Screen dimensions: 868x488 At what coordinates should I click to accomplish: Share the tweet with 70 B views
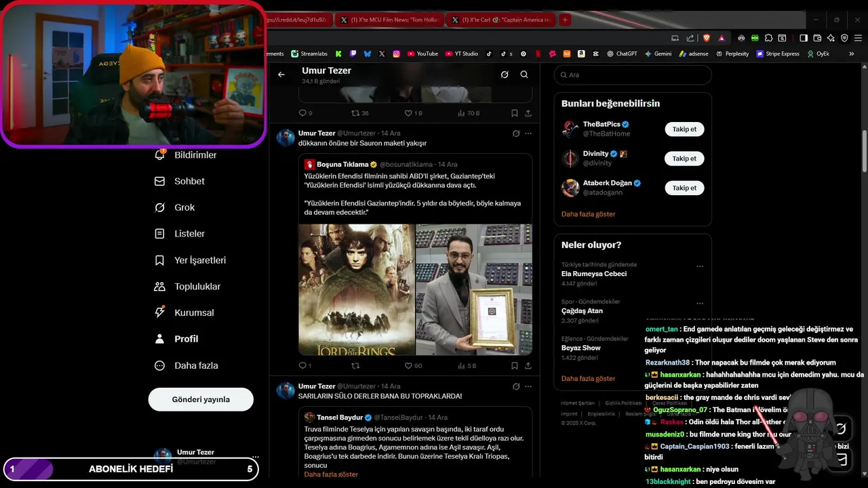coord(528,113)
